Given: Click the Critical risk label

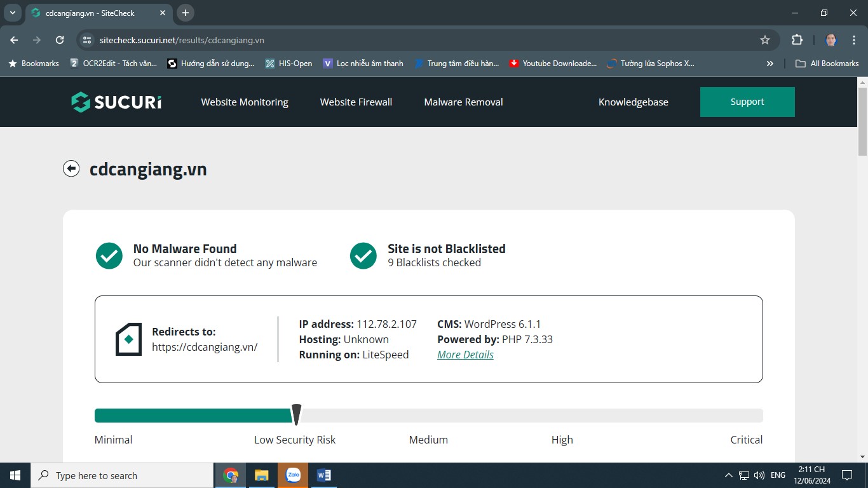Looking at the screenshot, I should tap(746, 440).
